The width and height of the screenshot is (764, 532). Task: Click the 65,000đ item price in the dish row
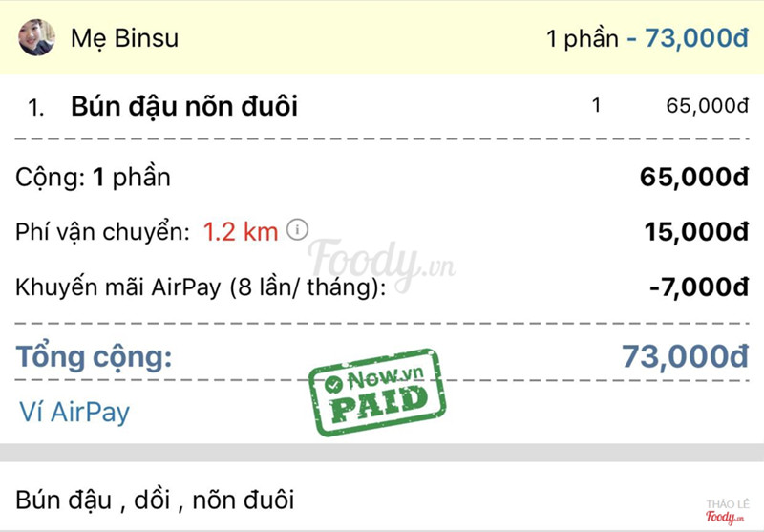coord(706,106)
